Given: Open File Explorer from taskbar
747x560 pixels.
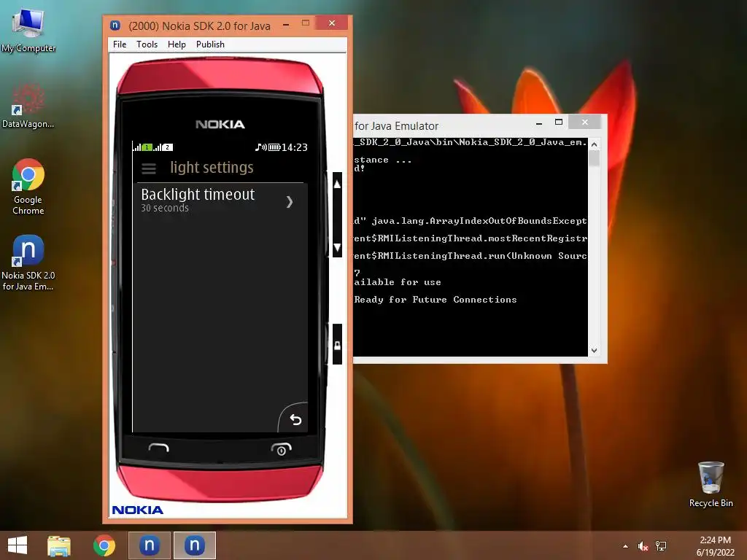Looking at the screenshot, I should [x=59, y=545].
